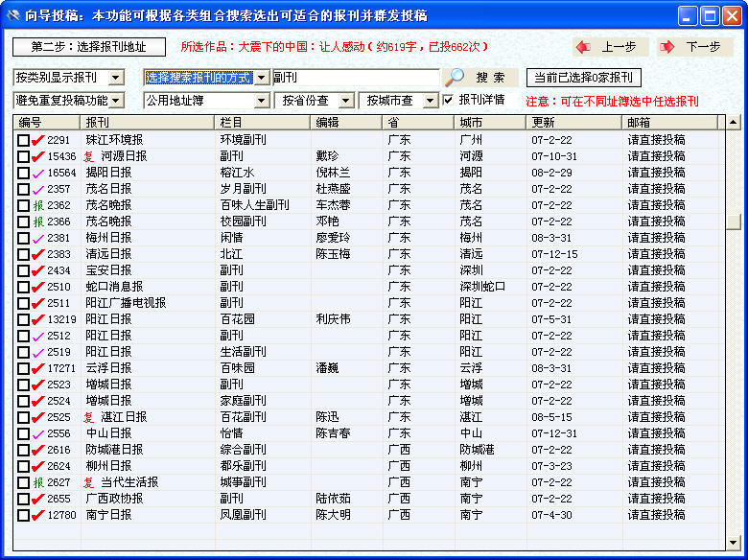Select editor name 利庆伟

coord(333,319)
